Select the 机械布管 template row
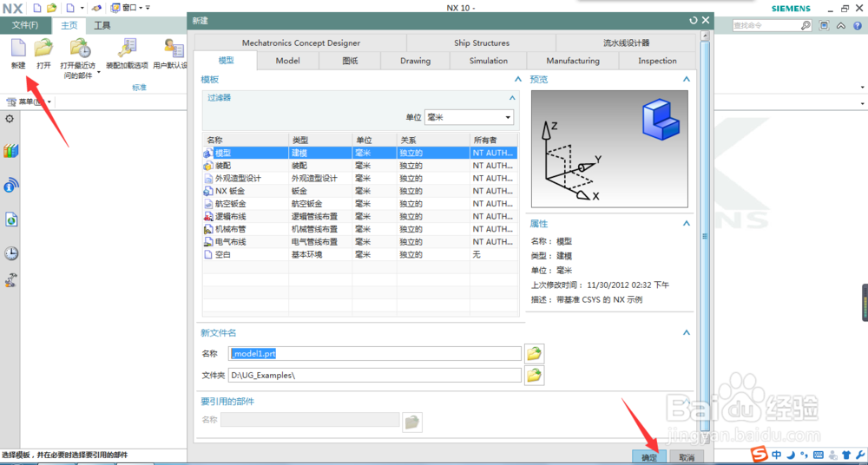The width and height of the screenshot is (868, 465). pyautogui.click(x=360, y=229)
